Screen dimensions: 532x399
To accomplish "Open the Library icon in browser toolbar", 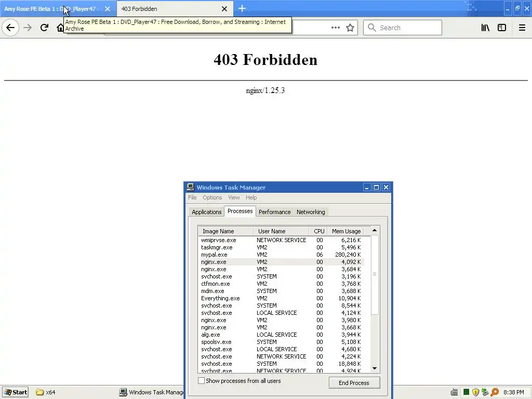I will (485, 28).
